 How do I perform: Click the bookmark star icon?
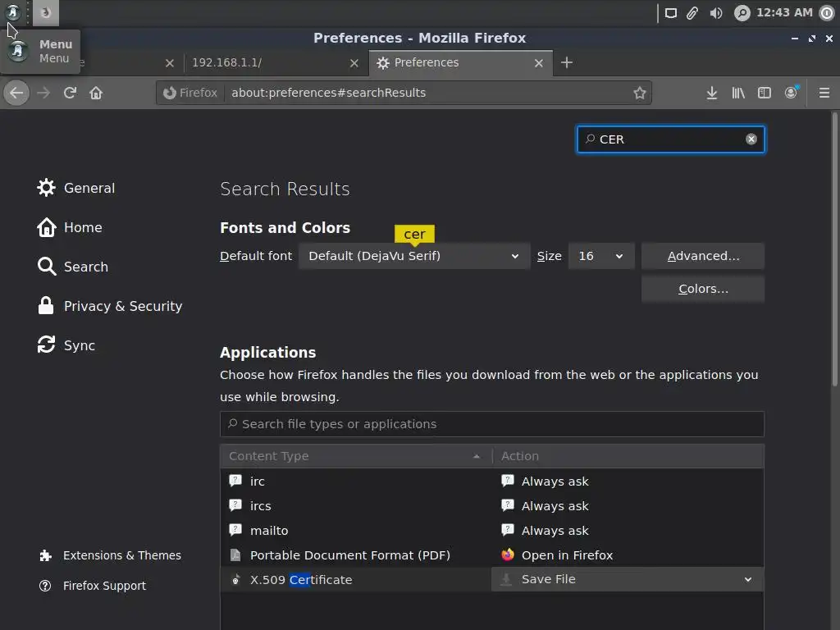click(x=640, y=93)
